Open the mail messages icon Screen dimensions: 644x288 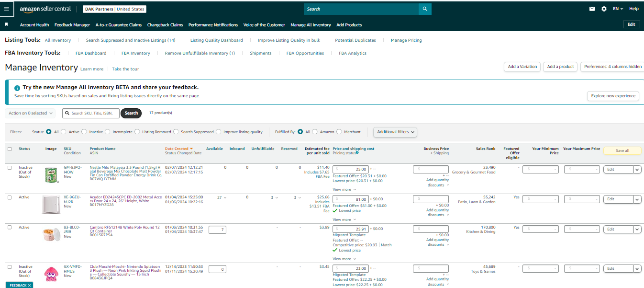[x=592, y=9]
